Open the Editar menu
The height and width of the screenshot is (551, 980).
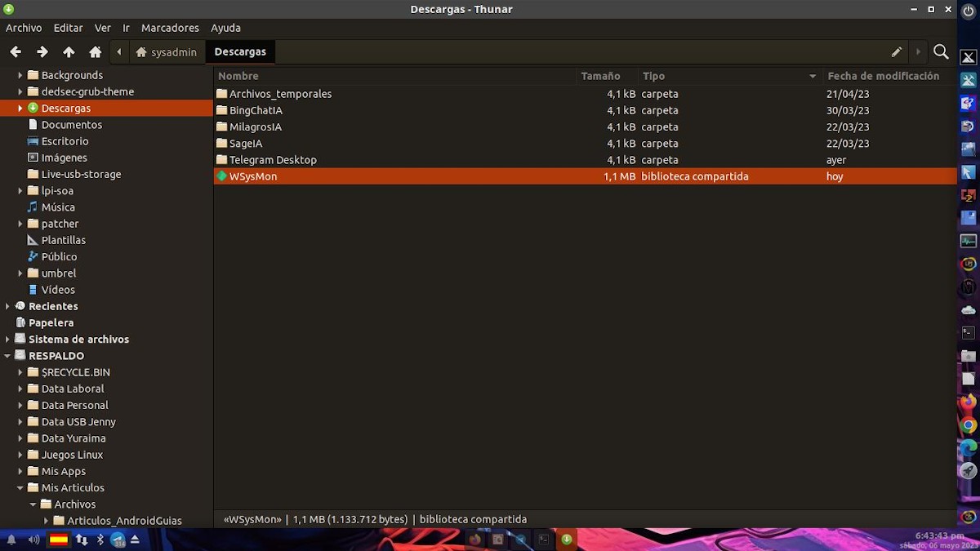(69, 28)
